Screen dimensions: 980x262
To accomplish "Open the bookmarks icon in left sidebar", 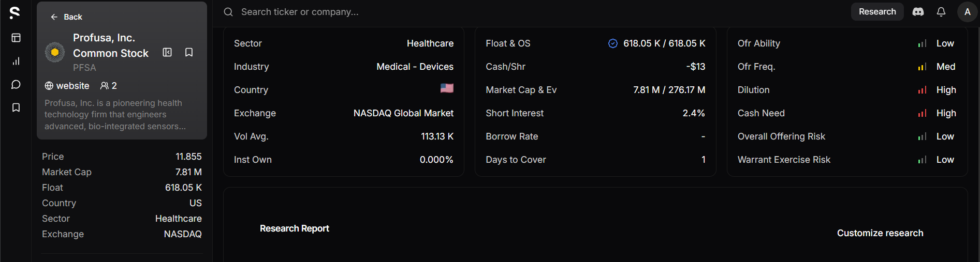I will pyautogui.click(x=16, y=107).
